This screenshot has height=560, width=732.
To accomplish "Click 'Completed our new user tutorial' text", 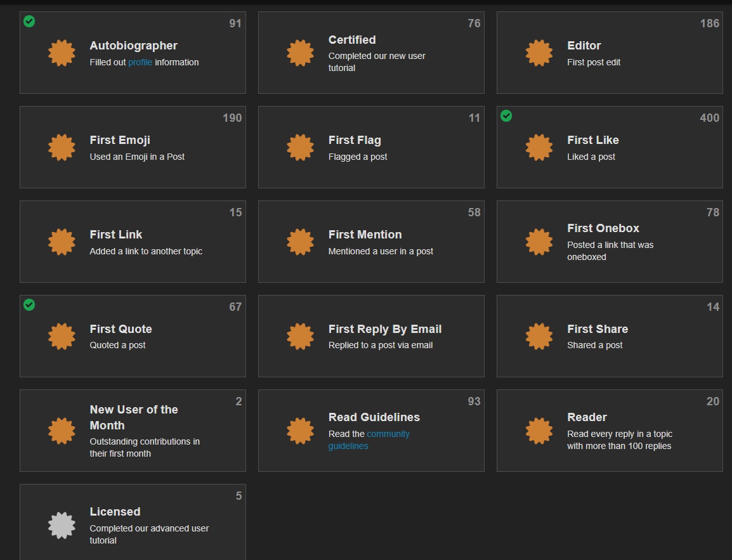I will 377,62.
